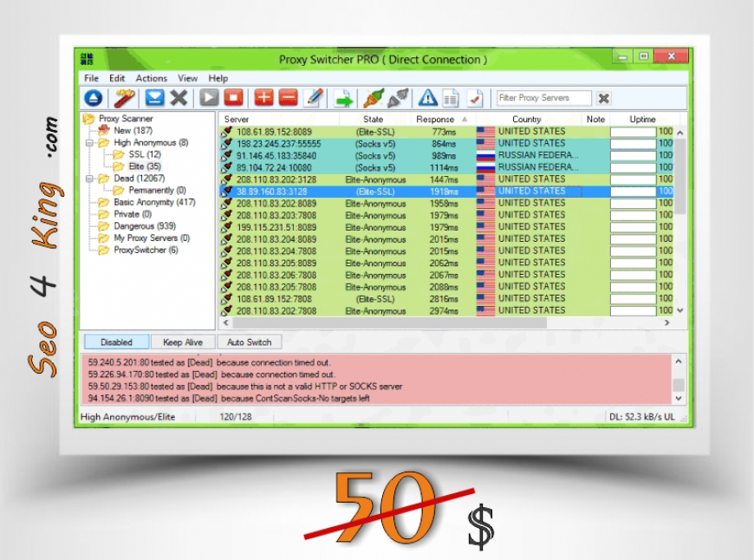Open the File menu
The width and height of the screenshot is (754, 560).
pos(91,78)
